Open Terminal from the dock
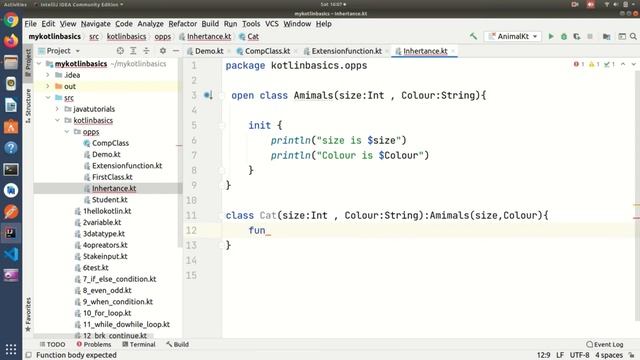The image size is (640, 360). pos(11,169)
